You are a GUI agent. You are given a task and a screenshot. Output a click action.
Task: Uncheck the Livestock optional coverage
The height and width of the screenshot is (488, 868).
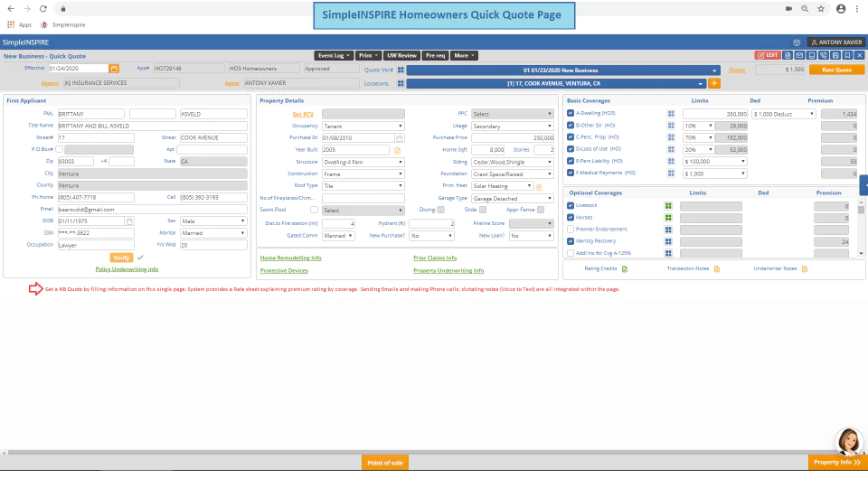[571, 205]
